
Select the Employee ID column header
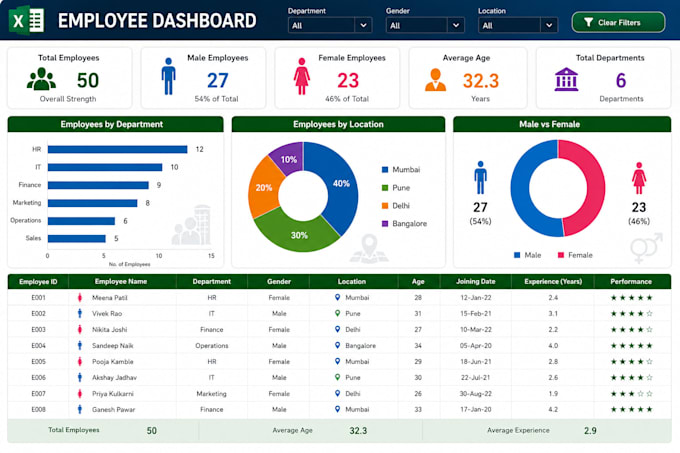38,281
